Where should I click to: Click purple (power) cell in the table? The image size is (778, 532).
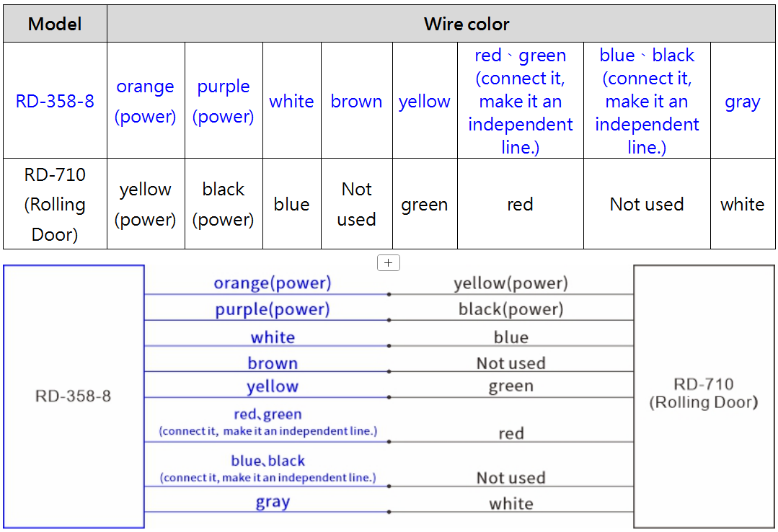point(223,101)
